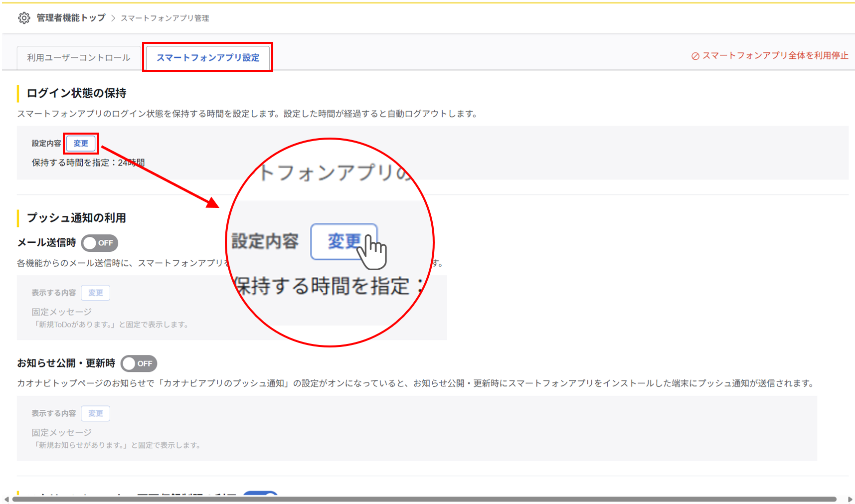Click 変更 under the お知らせ公開・更新時 section
Viewport: 855px width, 504px height.
[x=95, y=413]
